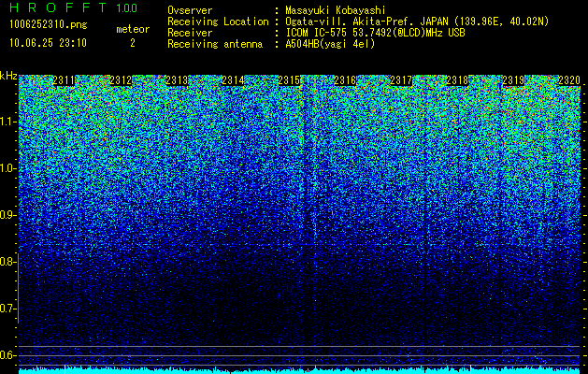Screen dimensions: 588x374
Task: Click time label 2316
Action: (x=345, y=80)
